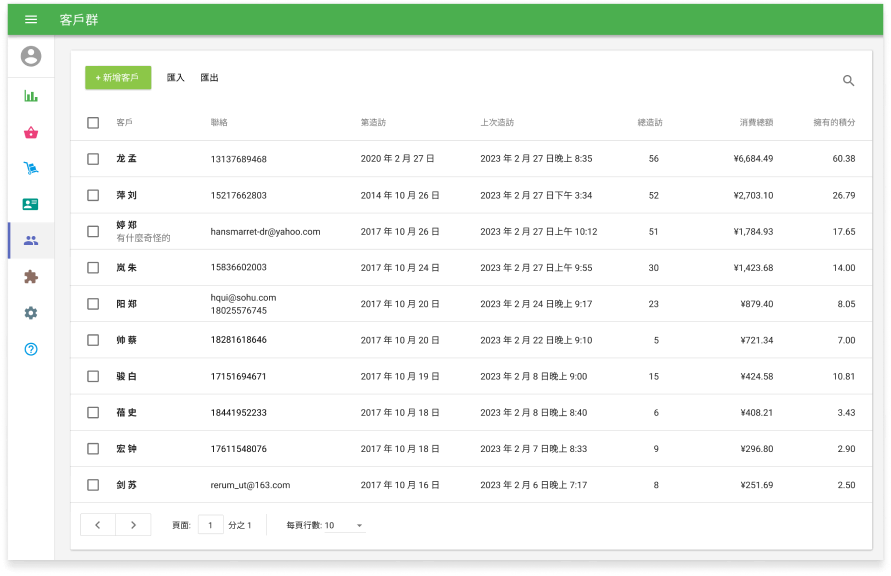Tick the select-all checkbox in header

pos(93,123)
